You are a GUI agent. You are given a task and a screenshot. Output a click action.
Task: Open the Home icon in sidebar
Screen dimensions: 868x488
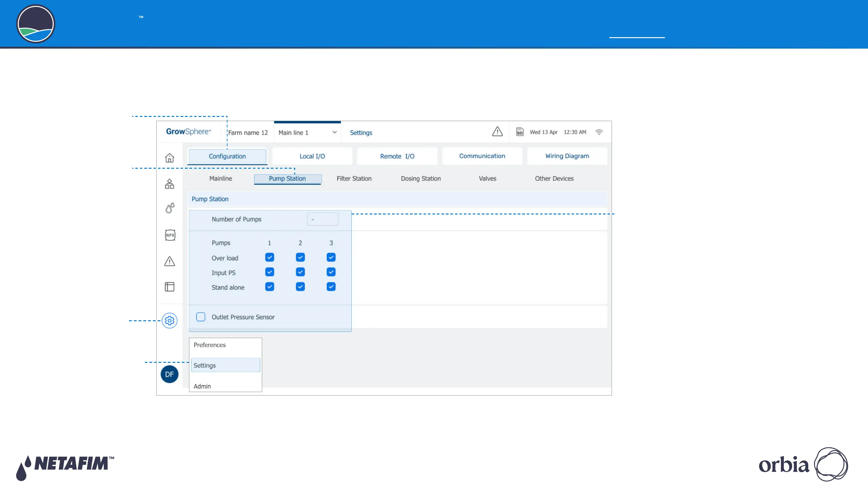pos(169,158)
